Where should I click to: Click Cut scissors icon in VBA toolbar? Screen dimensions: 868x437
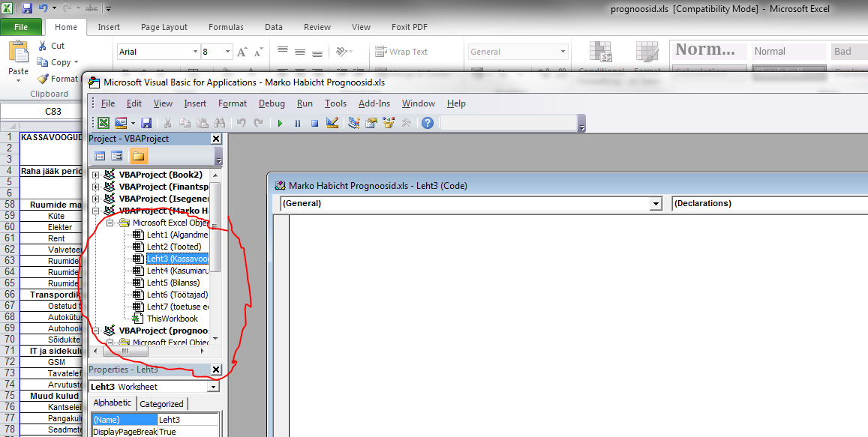(x=168, y=123)
